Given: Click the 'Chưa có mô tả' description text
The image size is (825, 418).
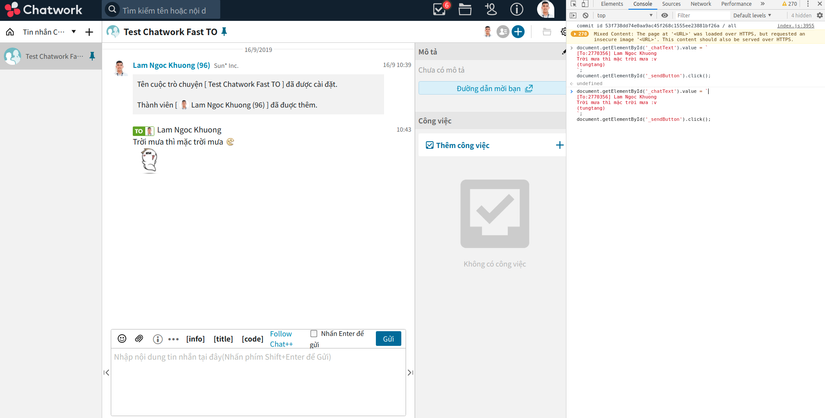Looking at the screenshot, I should point(441,70).
